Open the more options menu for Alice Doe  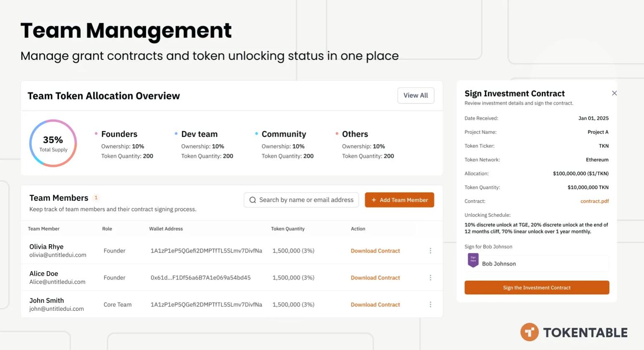(x=430, y=278)
